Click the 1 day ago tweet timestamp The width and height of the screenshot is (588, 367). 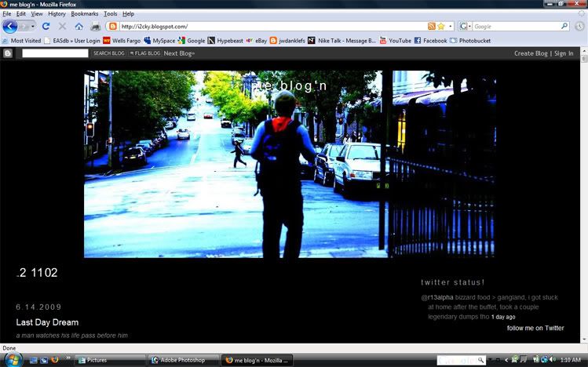click(503, 317)
